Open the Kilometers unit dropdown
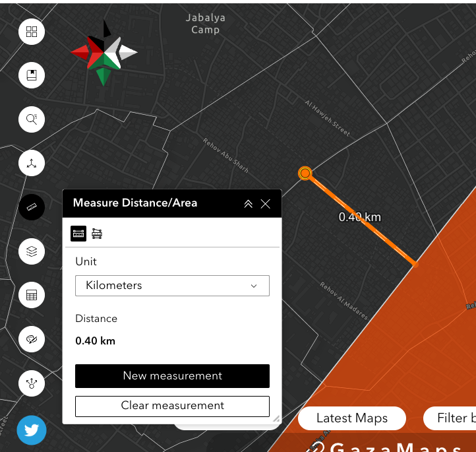The image size is (476, 452). pos(172,286)
